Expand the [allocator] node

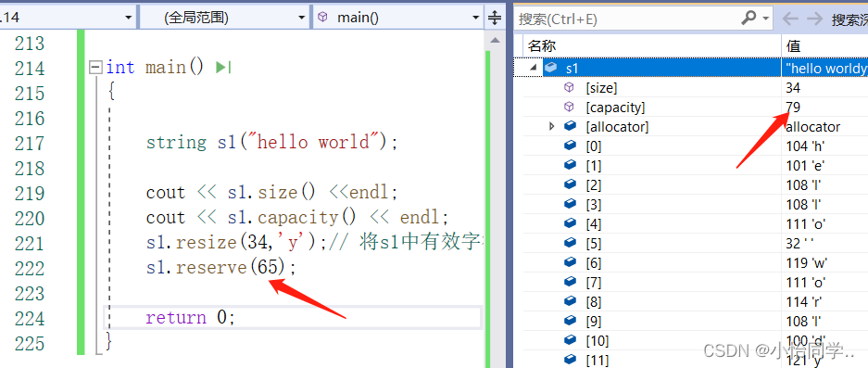pyautogui.click(x=551, y=126)
